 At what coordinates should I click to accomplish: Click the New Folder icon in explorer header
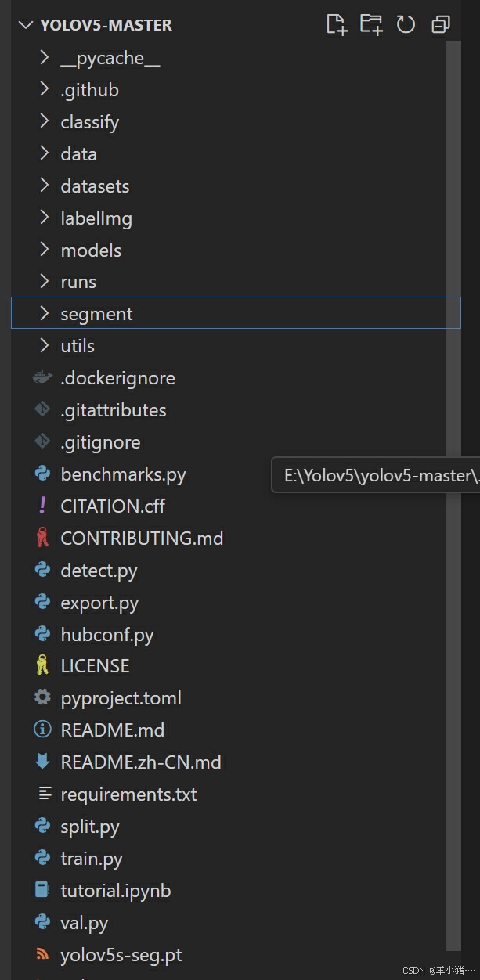tap(371, 25)
